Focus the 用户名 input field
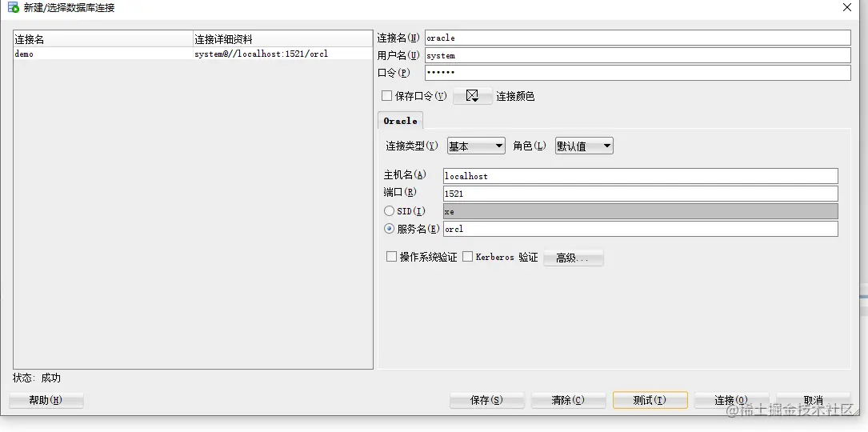This screenshot has height=432, width=868. [x=638, y=55]
